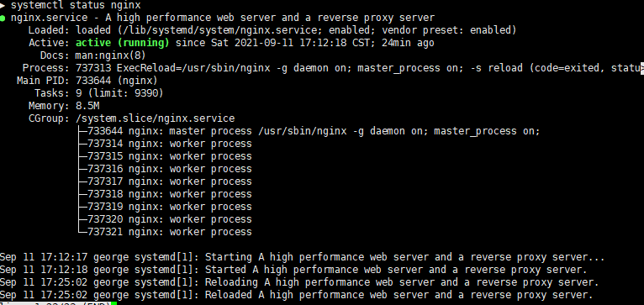Click the truncation marker at end of Process line
644x305 pixels.
(x=641, y=68)
